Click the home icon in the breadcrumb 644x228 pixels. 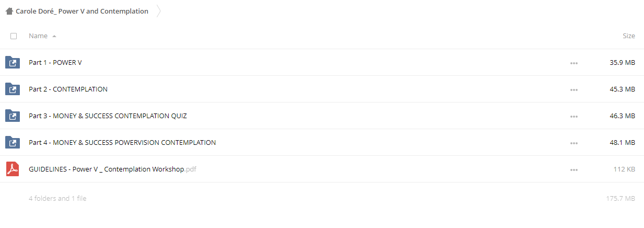click(x=9, y=11)
